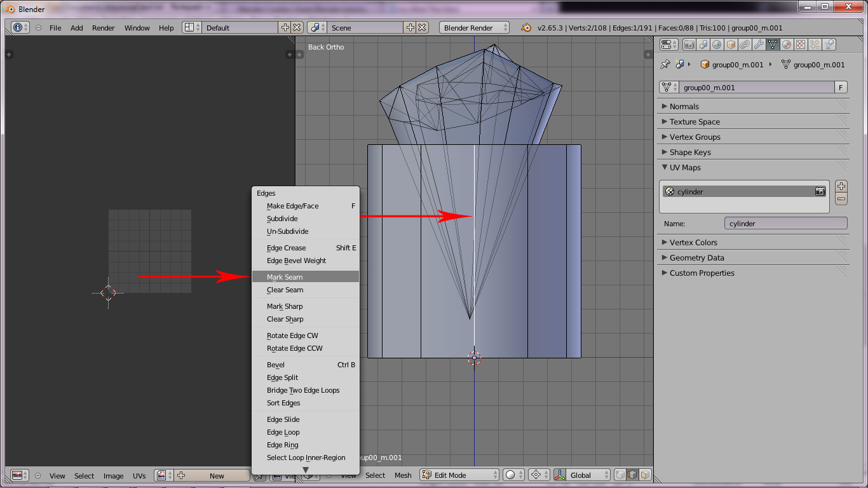Expand the Vertex Colors panel

693,243
